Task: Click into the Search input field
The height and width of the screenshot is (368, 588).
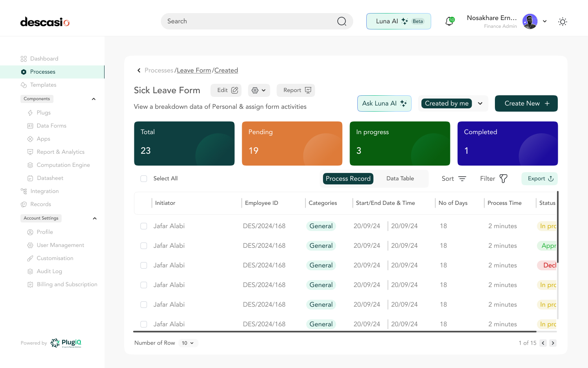Action: pos(249,21)
